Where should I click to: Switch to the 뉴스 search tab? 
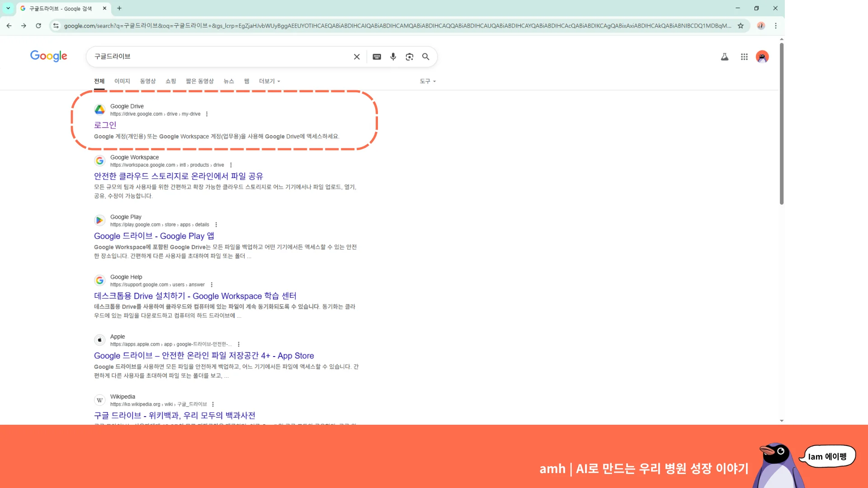[x=229, y=81]
